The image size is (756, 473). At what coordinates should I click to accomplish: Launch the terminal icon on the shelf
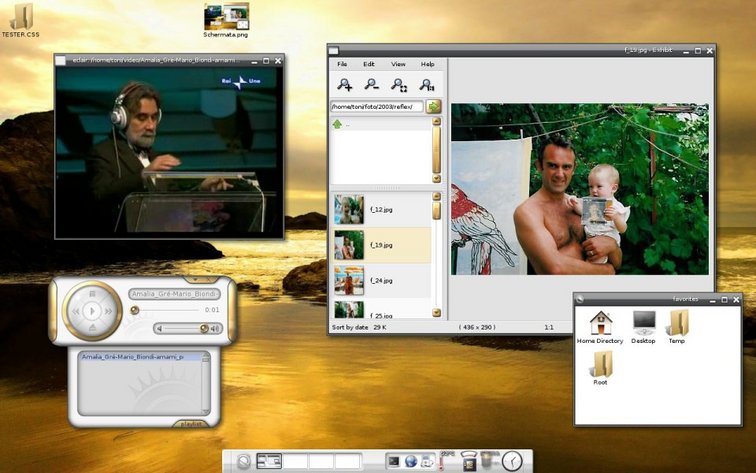[393, 461]
